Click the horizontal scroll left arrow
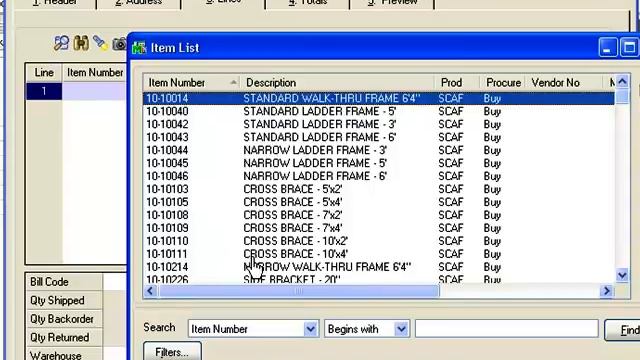This screenshot has width=640, height=360. click(x=150, y=291)
